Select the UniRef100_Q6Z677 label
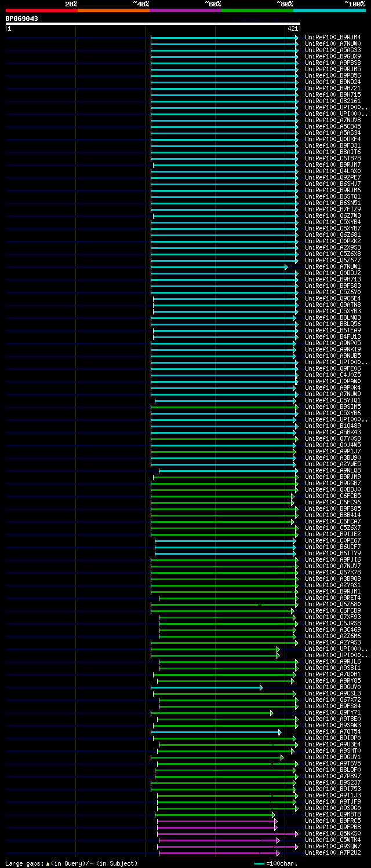371x868 pixels. pyautogui.click(x=333, y=260)
